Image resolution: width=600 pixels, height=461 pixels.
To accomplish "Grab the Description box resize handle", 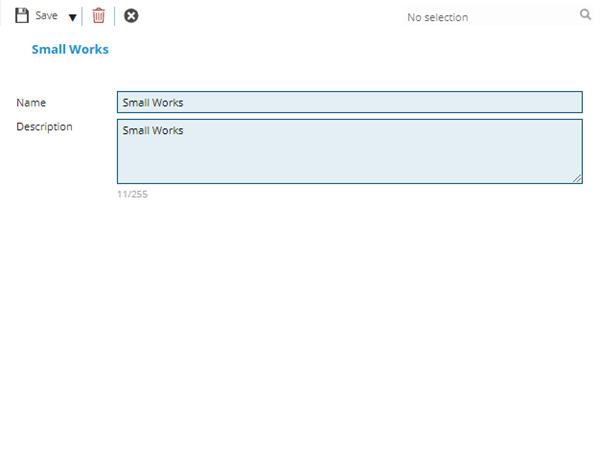I will [577, 178].
